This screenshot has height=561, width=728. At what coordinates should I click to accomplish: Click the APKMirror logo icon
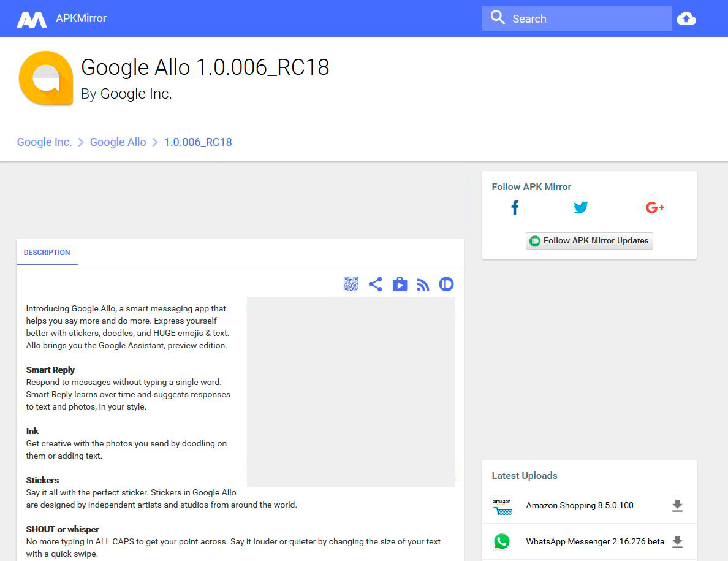click(x=32, y=20)
